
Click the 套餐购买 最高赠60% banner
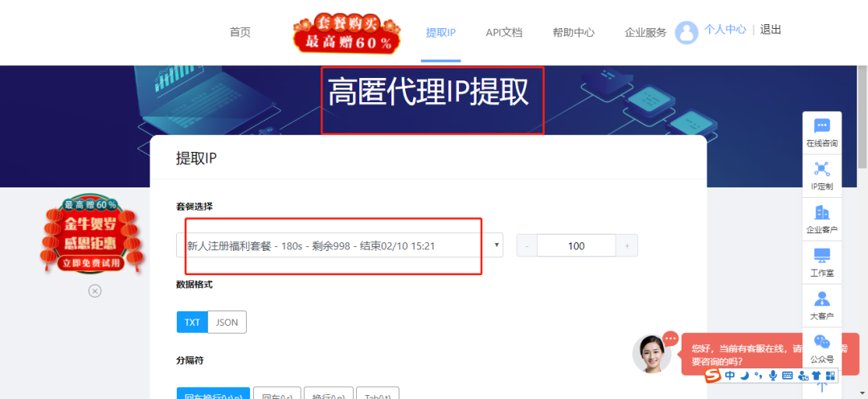tap(348, 33)
